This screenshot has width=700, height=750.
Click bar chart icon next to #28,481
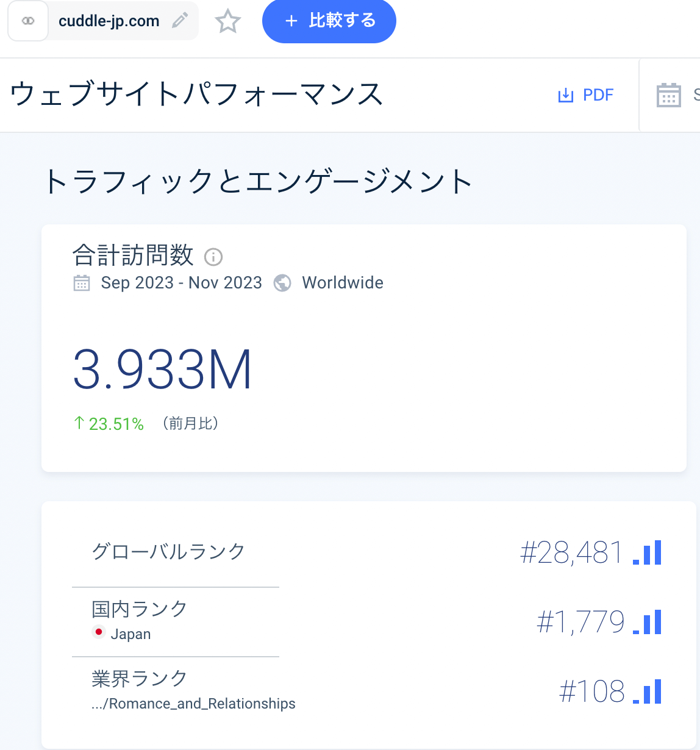point(647,552)
